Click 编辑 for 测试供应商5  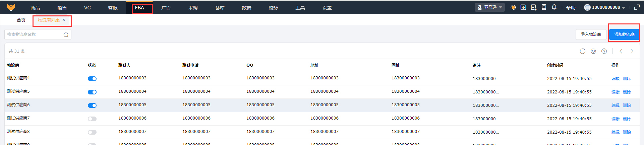click(x=616, y=92)
